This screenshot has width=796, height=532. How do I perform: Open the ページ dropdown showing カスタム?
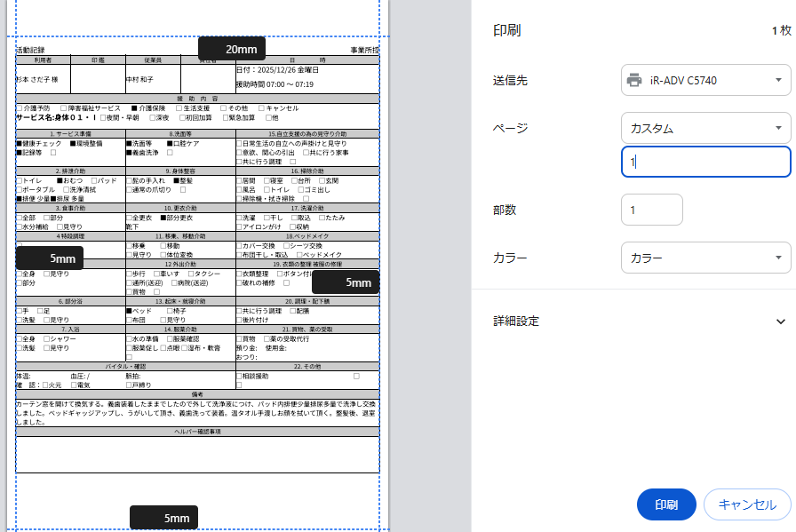click(x=705, y=128)
